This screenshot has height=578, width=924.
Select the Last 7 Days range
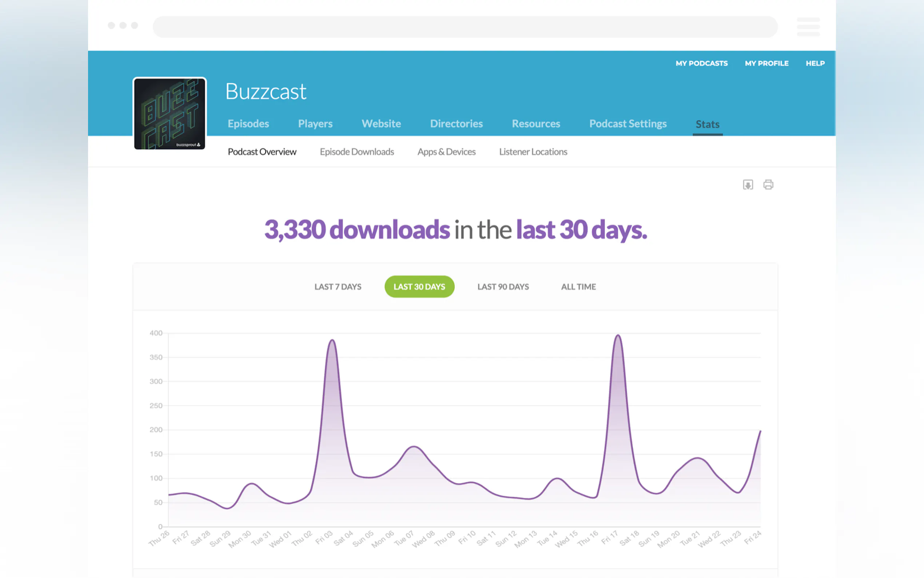(338, 287)
